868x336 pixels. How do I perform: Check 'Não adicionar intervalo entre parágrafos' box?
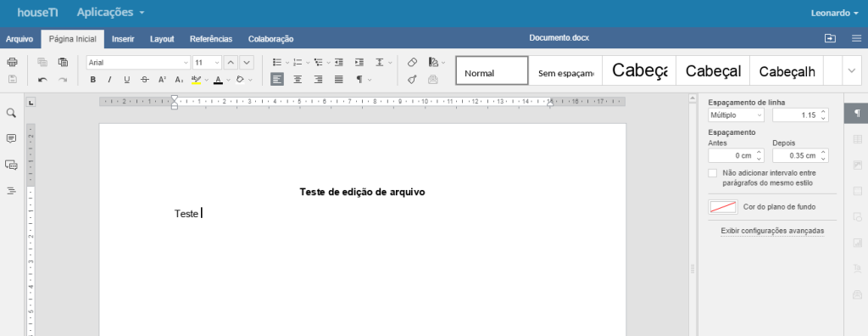click(x=712, y=173)
